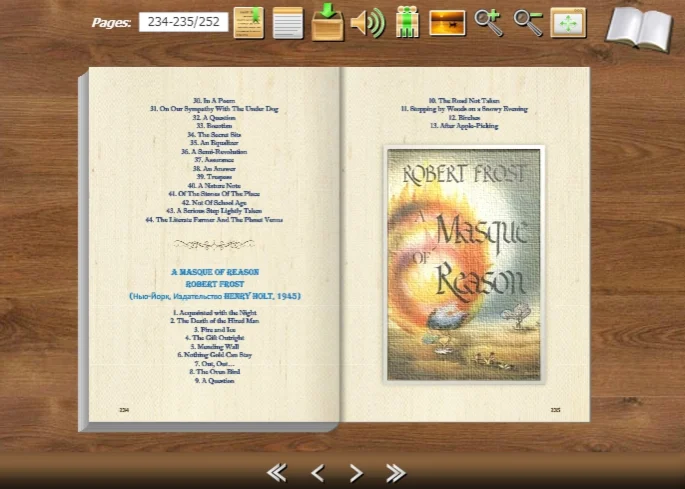
Task: Click the download box icon
Action: click(x=328, y=22)
